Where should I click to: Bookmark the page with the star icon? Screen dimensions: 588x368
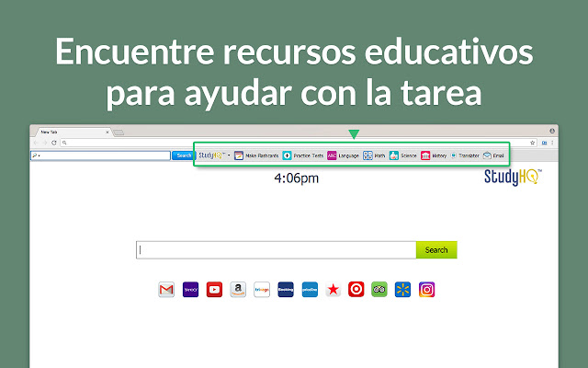(532, 143)
